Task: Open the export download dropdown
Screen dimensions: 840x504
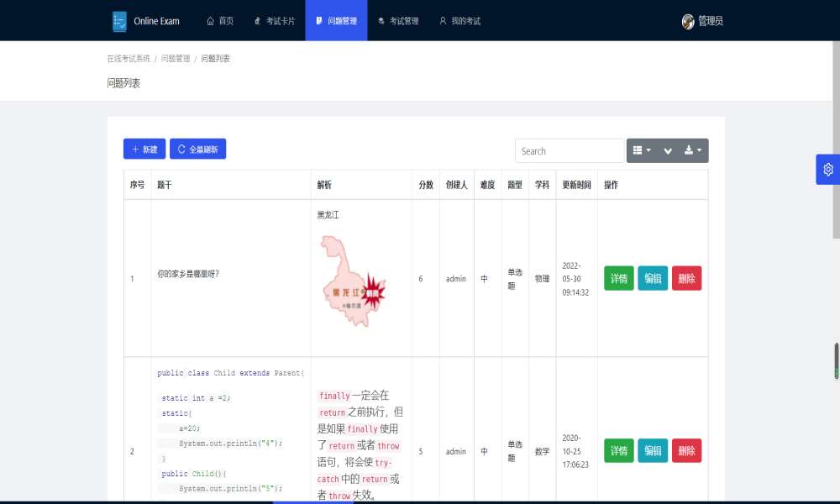Action: point(693,150)
